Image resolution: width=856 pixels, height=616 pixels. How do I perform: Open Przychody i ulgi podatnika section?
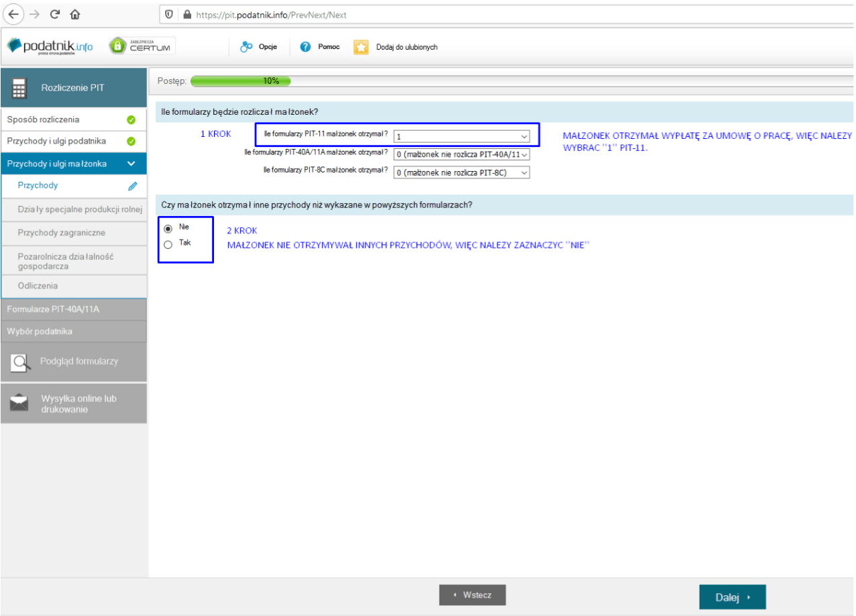[x=74, y=141]
